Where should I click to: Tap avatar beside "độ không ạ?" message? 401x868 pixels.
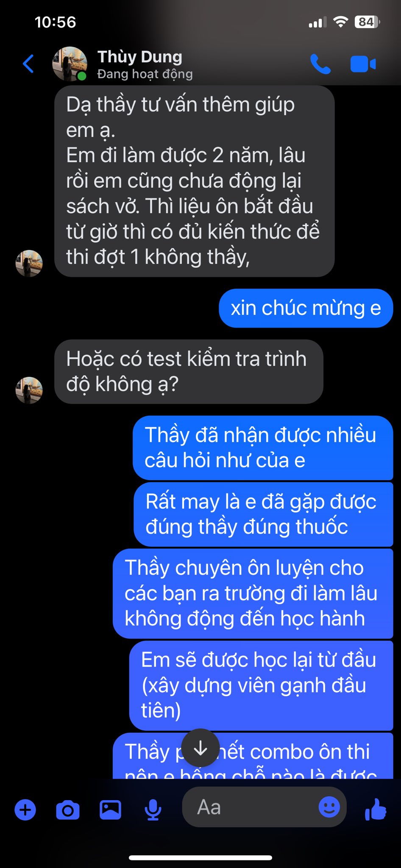pyautogui.click(x=29, y=390)
